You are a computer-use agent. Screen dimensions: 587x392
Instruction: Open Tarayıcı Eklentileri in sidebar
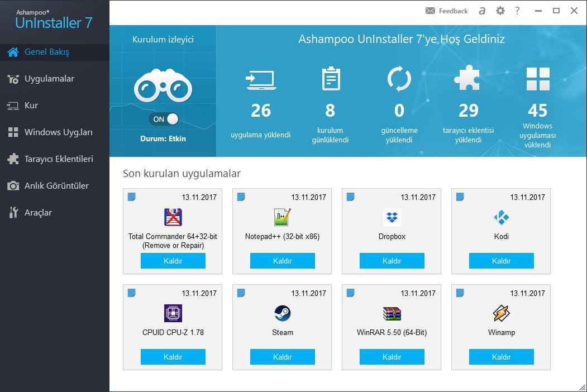(x=59, y=159)
